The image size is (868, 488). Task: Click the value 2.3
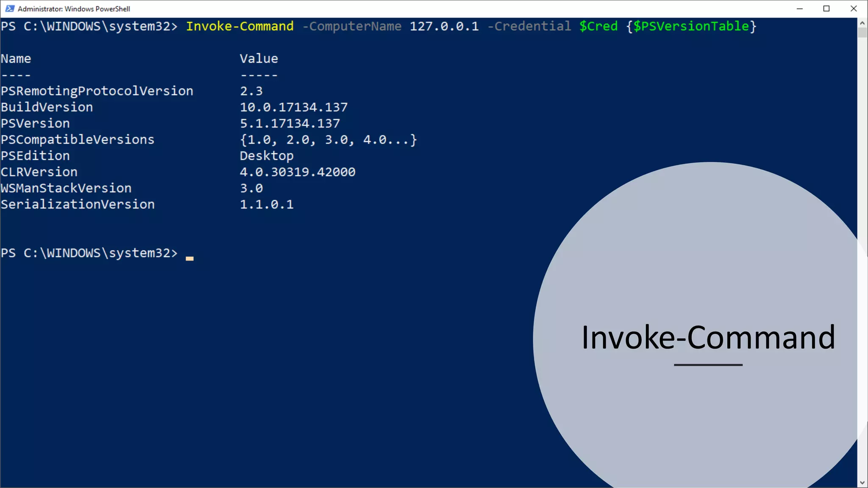[251, 91]
